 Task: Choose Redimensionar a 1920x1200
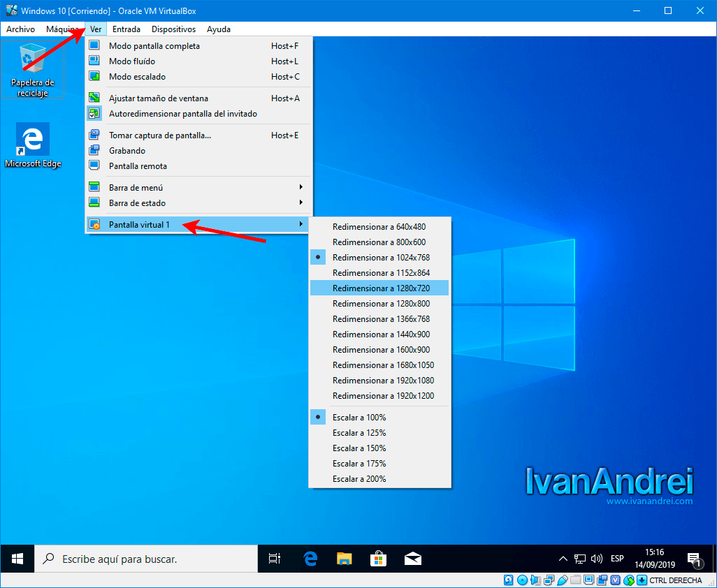379,396
